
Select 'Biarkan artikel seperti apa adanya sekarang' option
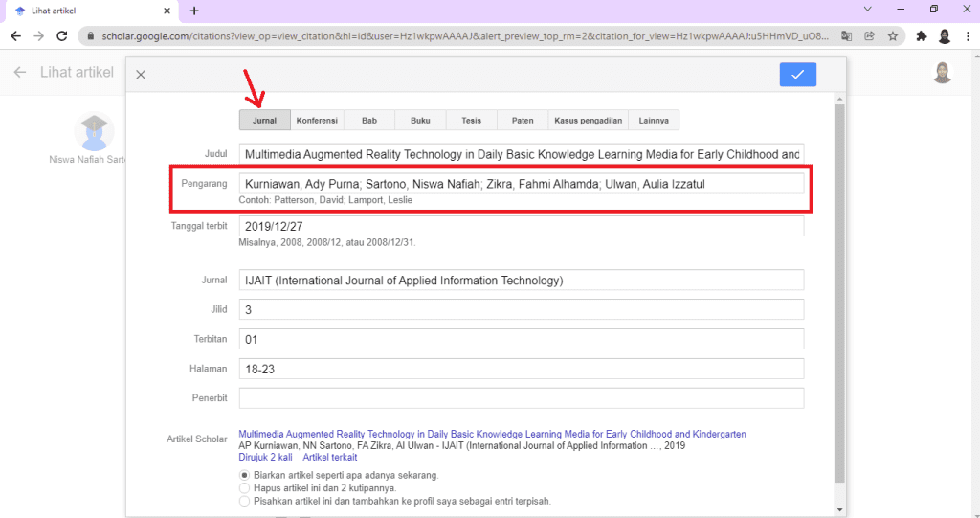tap(245, 475)
